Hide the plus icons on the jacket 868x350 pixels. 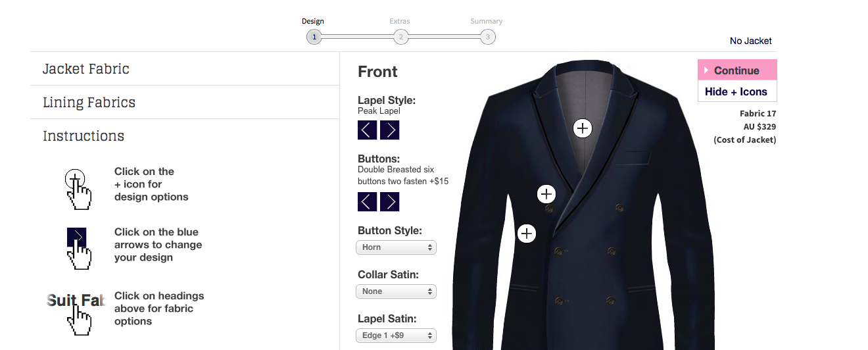click(736, 92)
